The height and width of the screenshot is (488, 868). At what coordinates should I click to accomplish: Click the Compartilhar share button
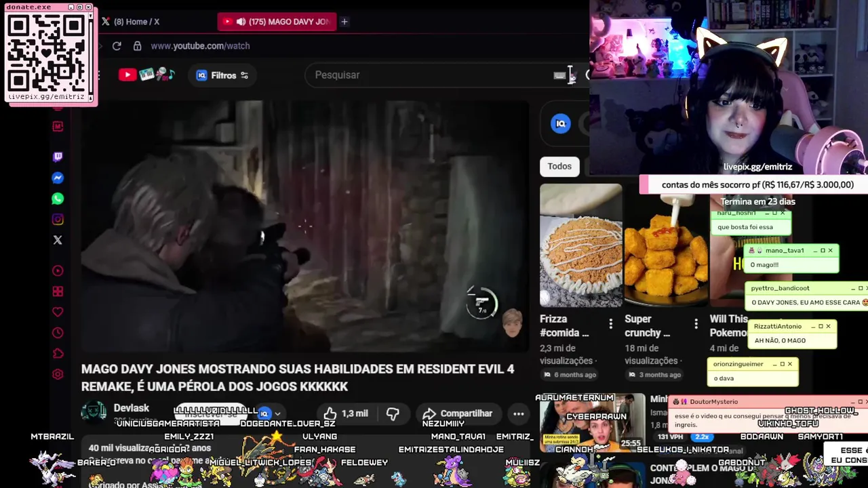coord(457,413)
